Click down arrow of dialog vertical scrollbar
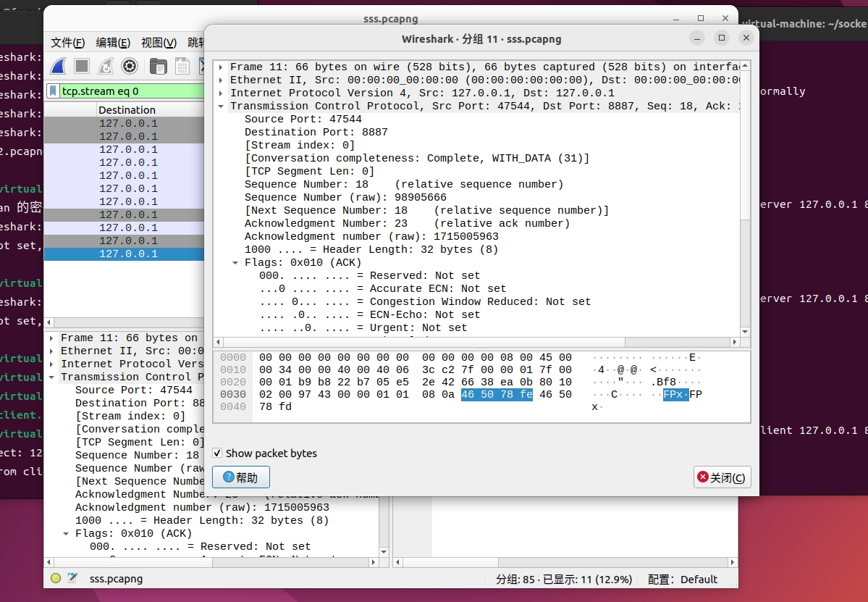The image size is (868, 602). point(745,332)
